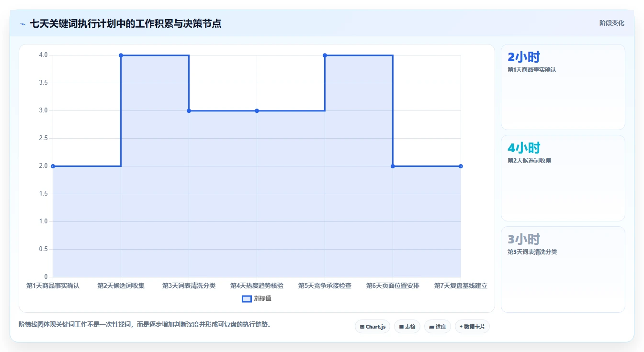
Task: Click x-axis label 第7天复盘基线建立
Action: pyautogui.click(x=461, y=286)
